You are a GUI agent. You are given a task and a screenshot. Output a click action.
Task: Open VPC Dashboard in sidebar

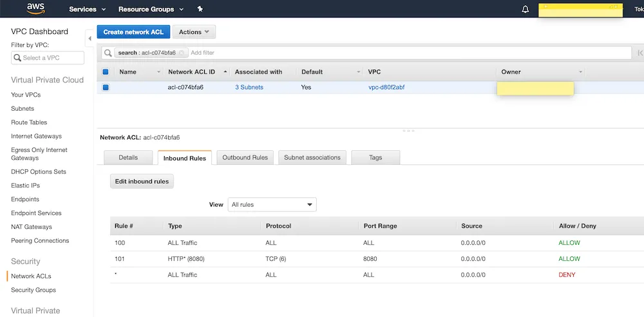pyautogui.click(x=39, y=32)
